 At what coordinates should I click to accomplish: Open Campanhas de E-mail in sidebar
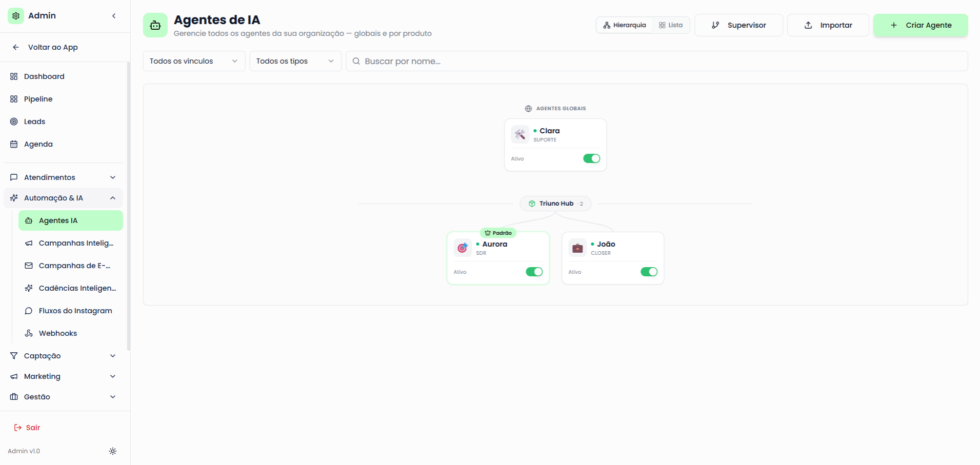[71, 266]
